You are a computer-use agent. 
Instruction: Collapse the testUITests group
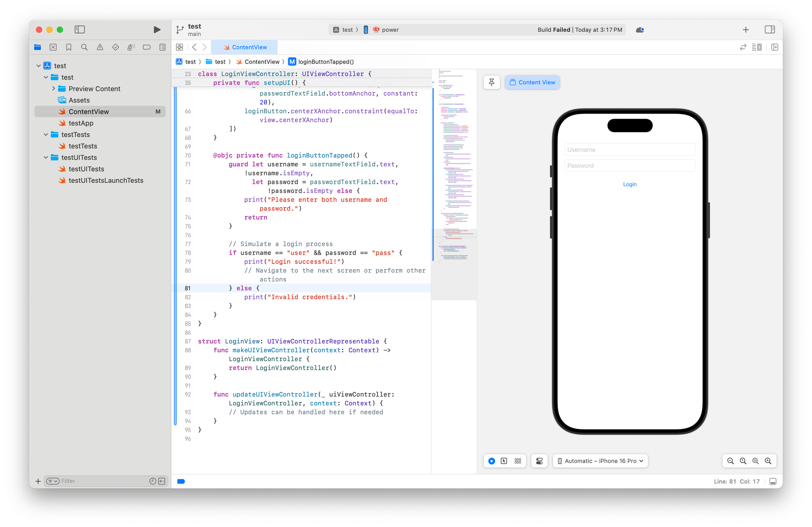coord(46,157)
